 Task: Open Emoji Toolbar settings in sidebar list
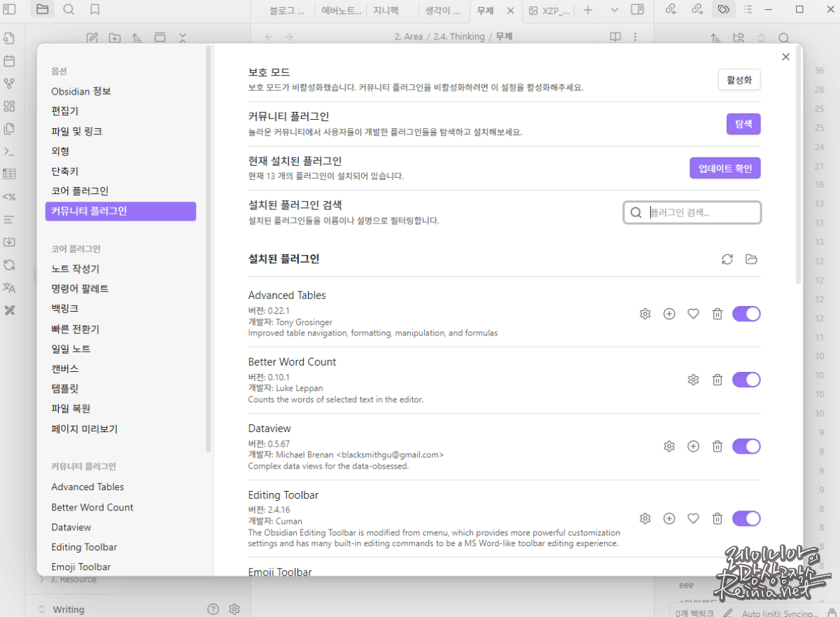coord(81,567)
